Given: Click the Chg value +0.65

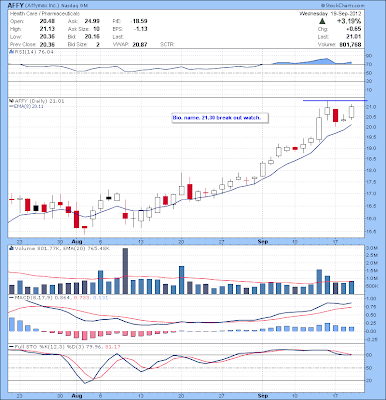Looking at the screenshot, I should pyautogui.click(x=354, y=29).
